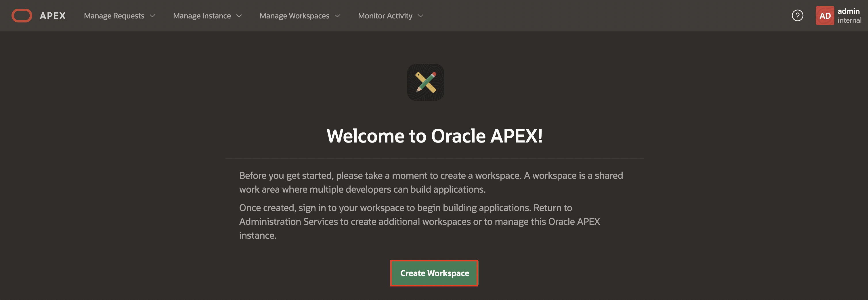Click the internal workspace label

pyautogui.click(x=849, y=20)
